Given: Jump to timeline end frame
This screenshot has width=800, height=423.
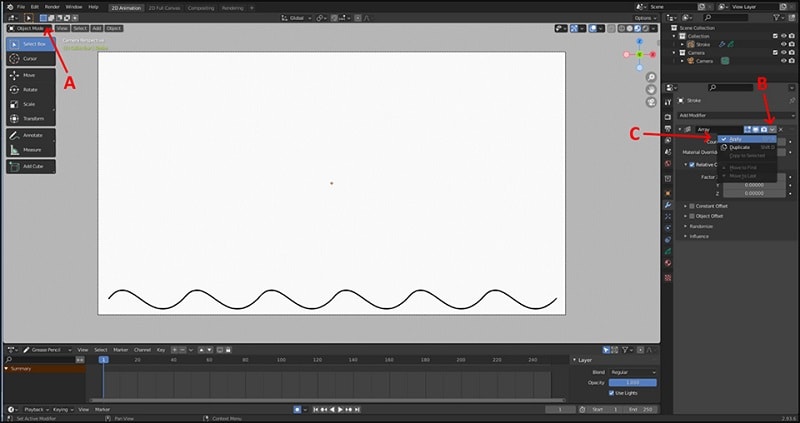Looking at the screenshot, I should coord(357,410).
